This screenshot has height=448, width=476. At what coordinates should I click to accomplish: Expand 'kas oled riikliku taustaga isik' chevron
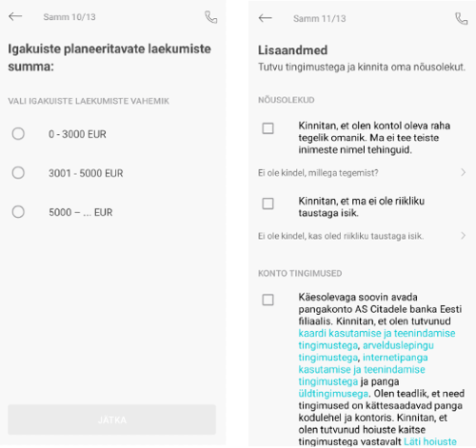click(464, 236)
